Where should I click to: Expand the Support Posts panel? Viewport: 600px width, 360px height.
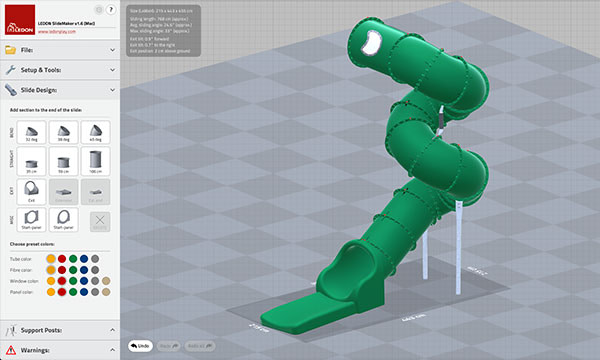pyautogui.click(x=60, y=330)
